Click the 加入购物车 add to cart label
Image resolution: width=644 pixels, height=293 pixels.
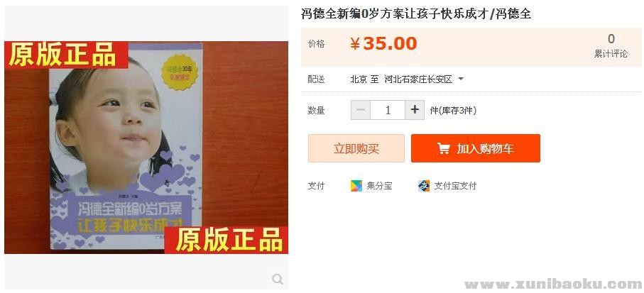485,148
